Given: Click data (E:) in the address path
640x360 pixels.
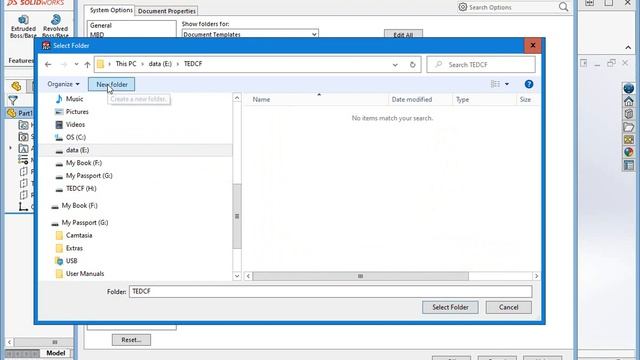Looking at the screenshot, I should coord(160,64).
